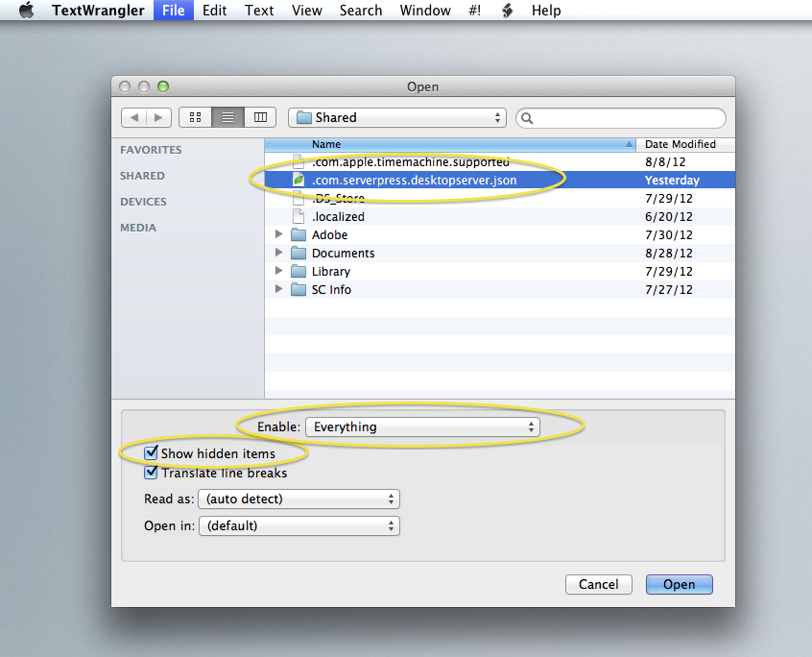812x657 pixels.
Task: Select the Documents folder name
Action: 343,254
